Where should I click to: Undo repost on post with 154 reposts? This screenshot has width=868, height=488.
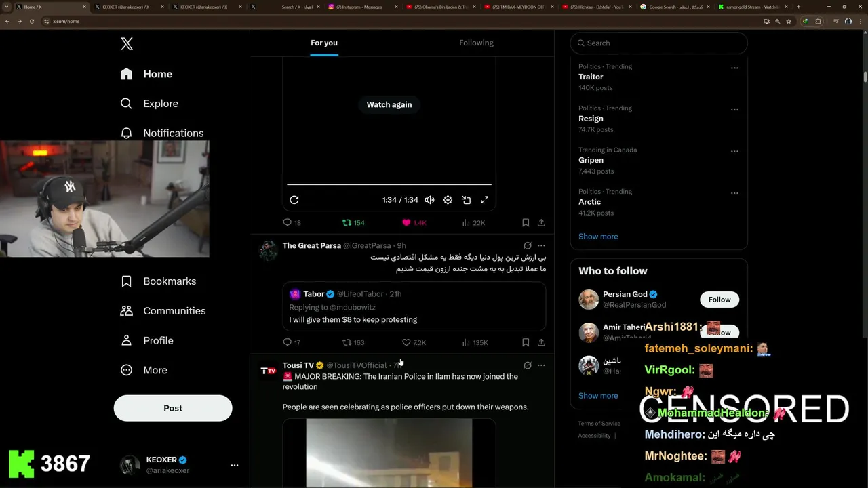(353, 222)
